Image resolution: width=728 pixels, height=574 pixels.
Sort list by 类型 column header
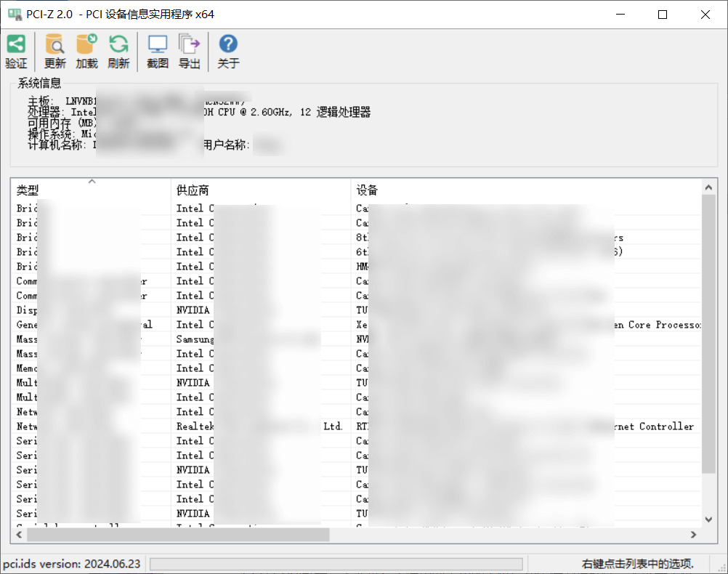(92, 190)
